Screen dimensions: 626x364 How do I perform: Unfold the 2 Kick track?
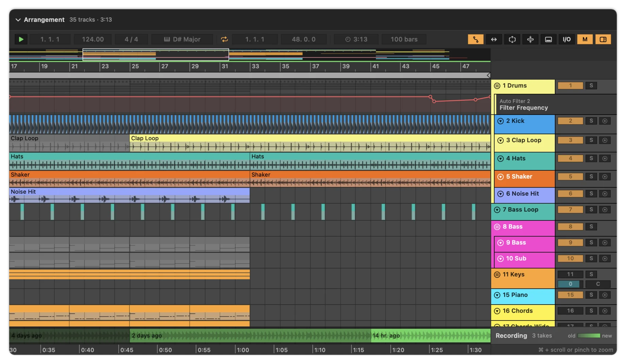500,121
